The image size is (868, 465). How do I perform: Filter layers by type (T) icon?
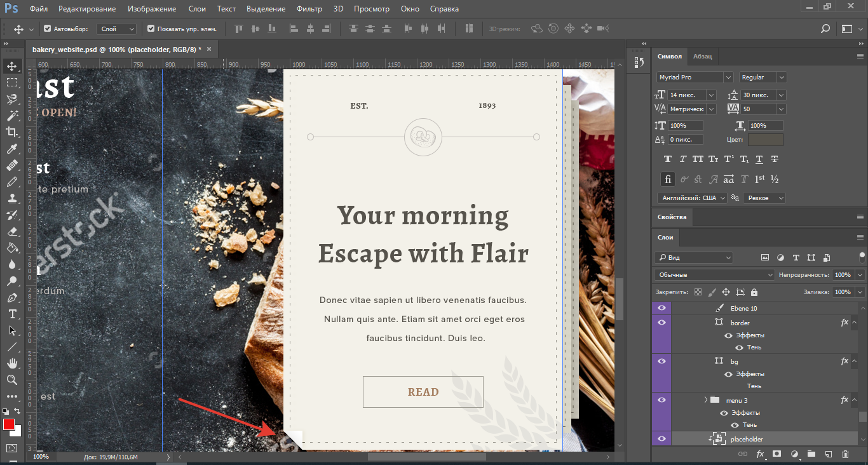click(x=796, y=257)
